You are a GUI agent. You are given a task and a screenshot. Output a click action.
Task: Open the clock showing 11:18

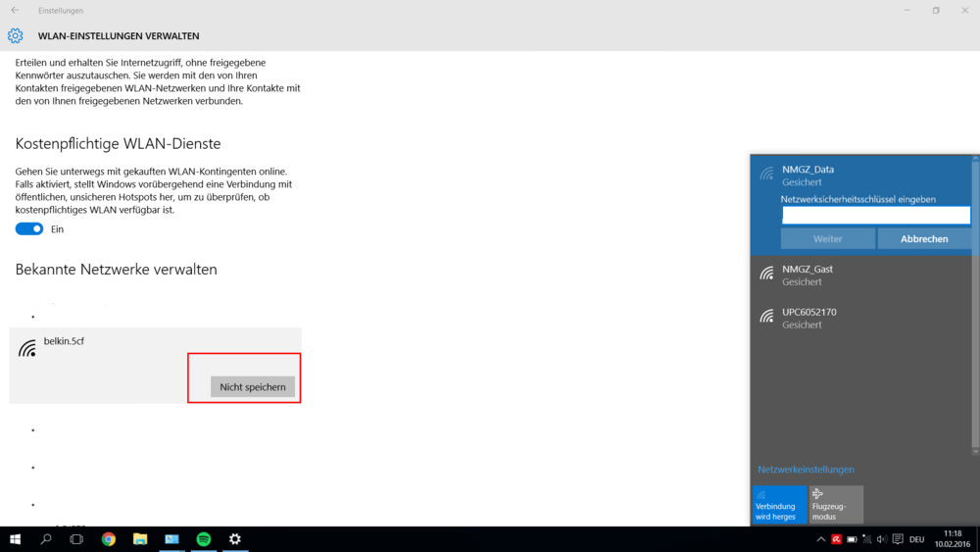(x=953, y=539)
